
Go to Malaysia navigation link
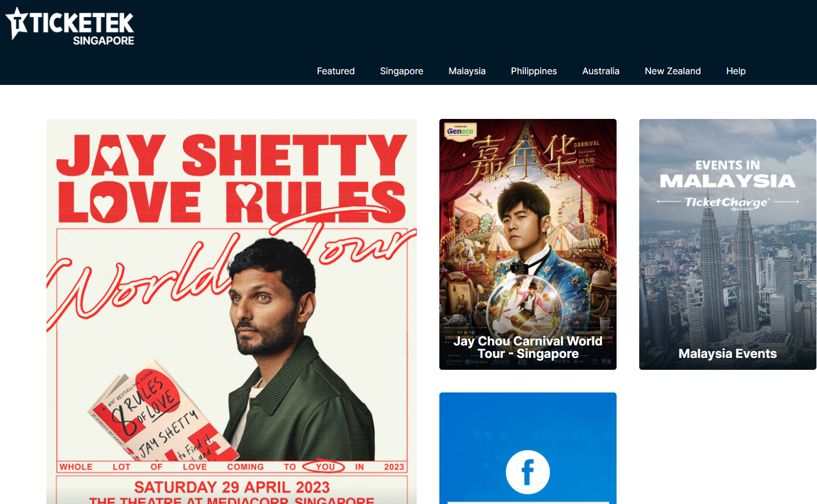(467, 71)
